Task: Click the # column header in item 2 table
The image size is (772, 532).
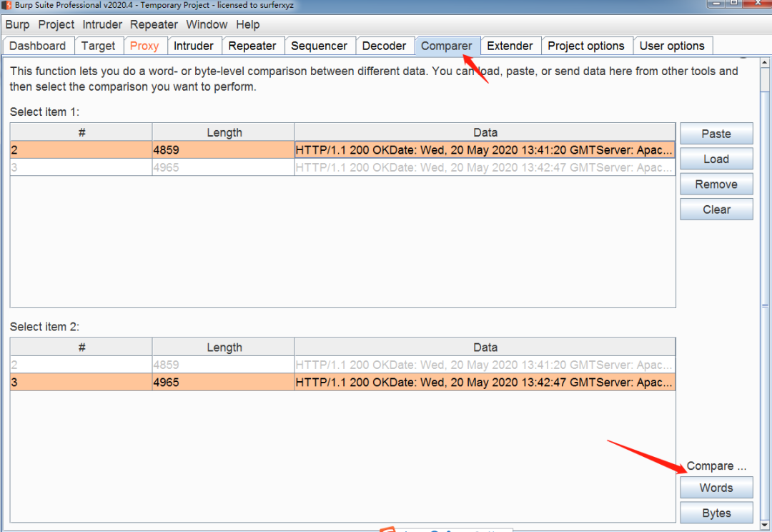Action: coord(81,347)
